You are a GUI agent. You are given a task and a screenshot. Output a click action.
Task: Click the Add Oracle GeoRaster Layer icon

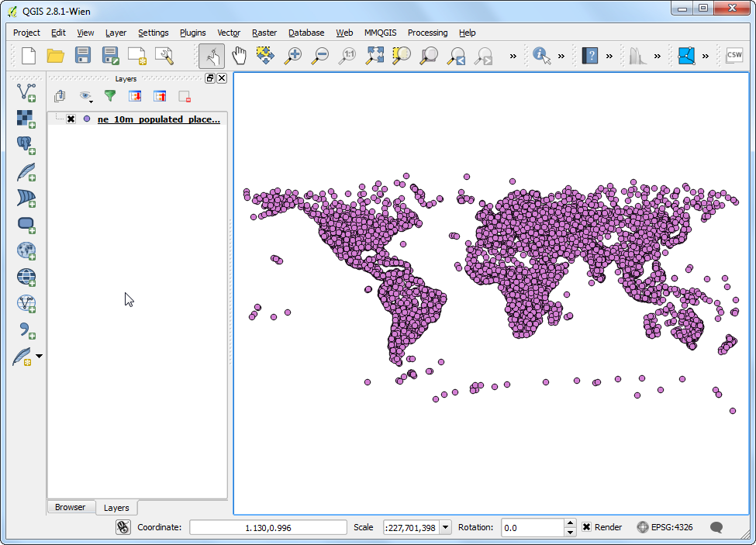[26, 225]
